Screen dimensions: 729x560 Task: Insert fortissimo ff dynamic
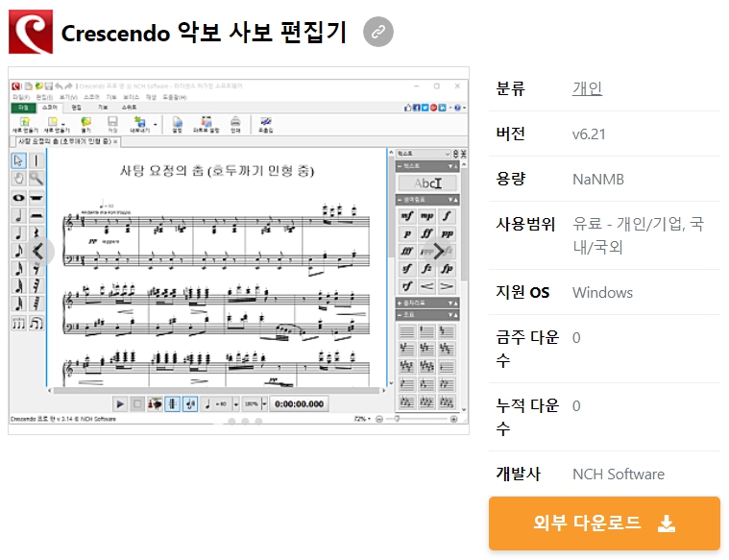click(x=426, y=234)
